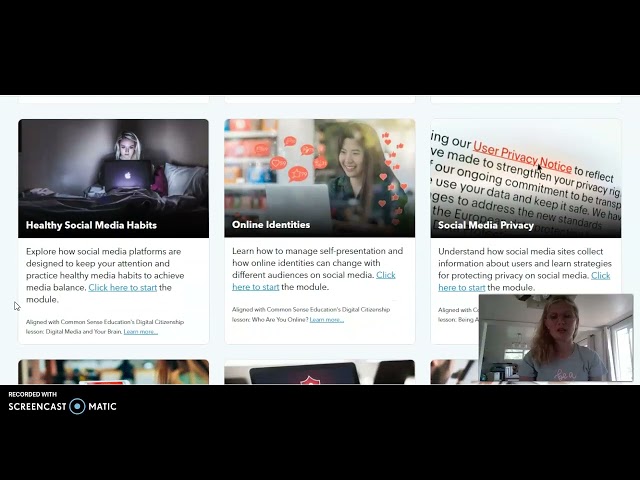
Task: Click the 'Social Media Privacy' title text
Action: (486, 225)
